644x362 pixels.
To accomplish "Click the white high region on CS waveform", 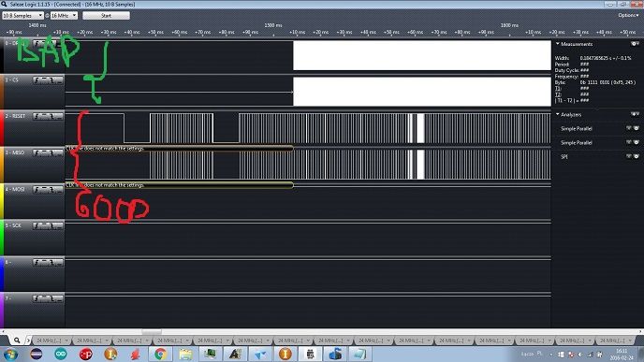I will click(x=422, y=91).
